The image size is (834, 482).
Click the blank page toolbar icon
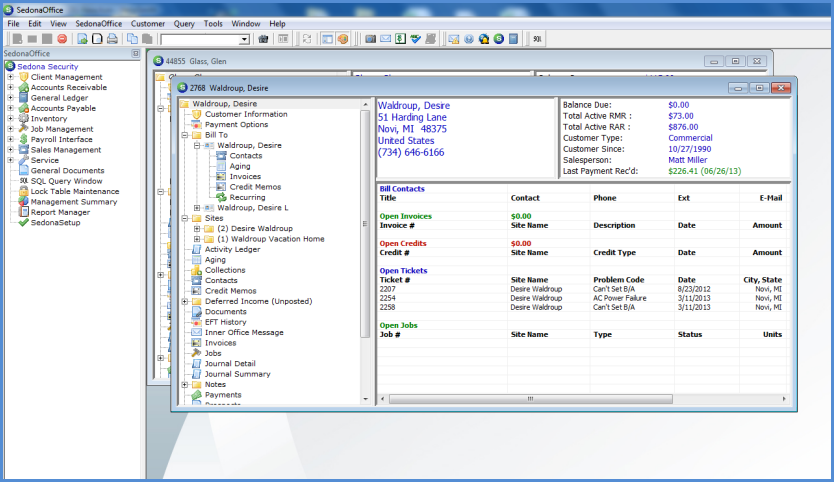coord(97,39)
